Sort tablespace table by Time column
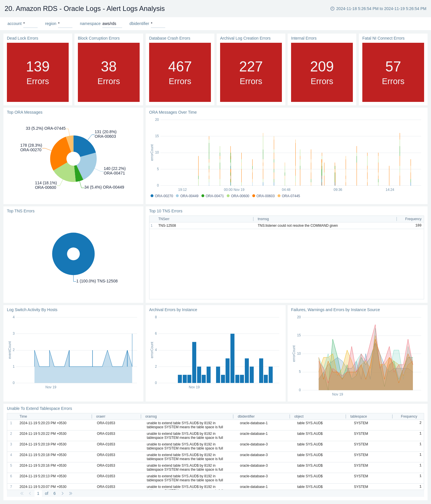This screenshot has height=504, width=431. (x=23, y=416)
